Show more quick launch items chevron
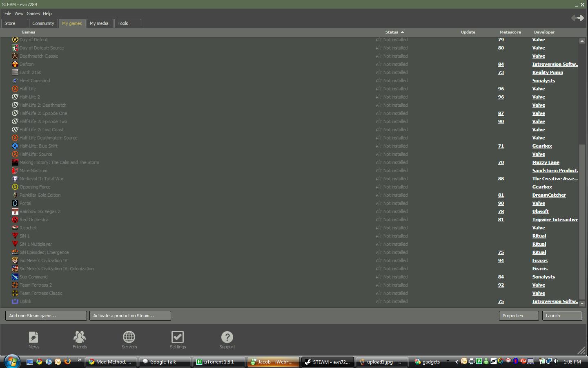588x368 pixels. coord(79,361)
